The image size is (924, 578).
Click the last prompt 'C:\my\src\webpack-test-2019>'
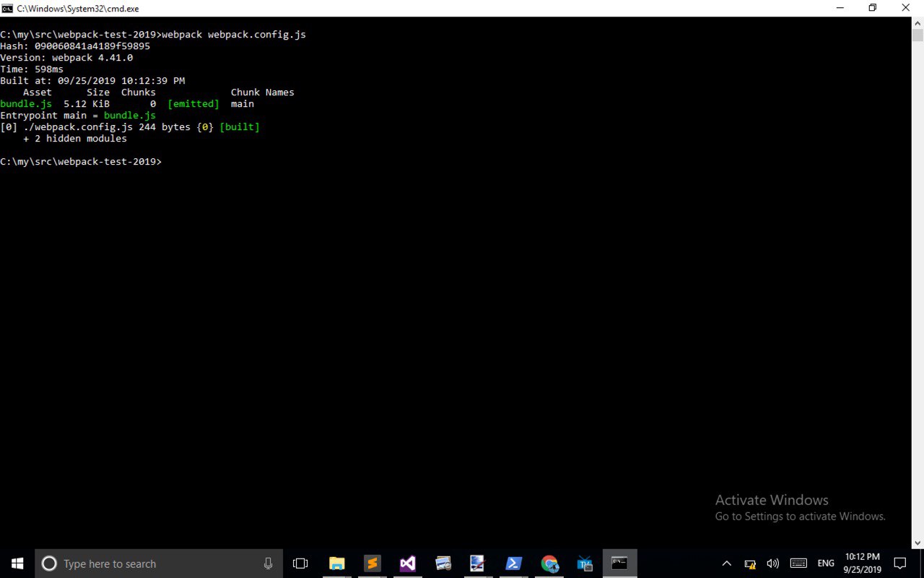81,162
